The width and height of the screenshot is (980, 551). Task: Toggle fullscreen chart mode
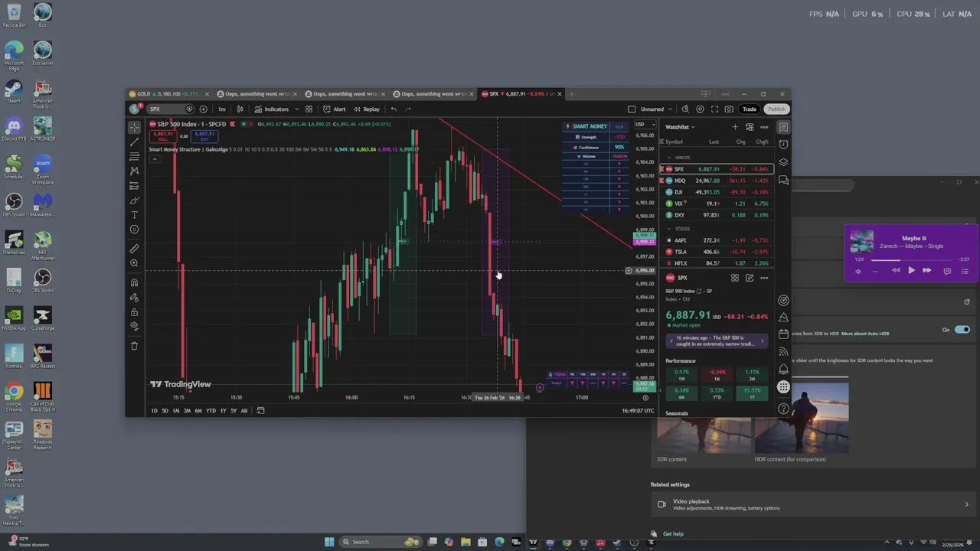tap(714, 109)
